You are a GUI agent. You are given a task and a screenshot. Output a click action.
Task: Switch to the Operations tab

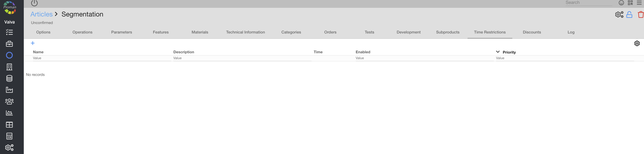(x=82, y=32)
